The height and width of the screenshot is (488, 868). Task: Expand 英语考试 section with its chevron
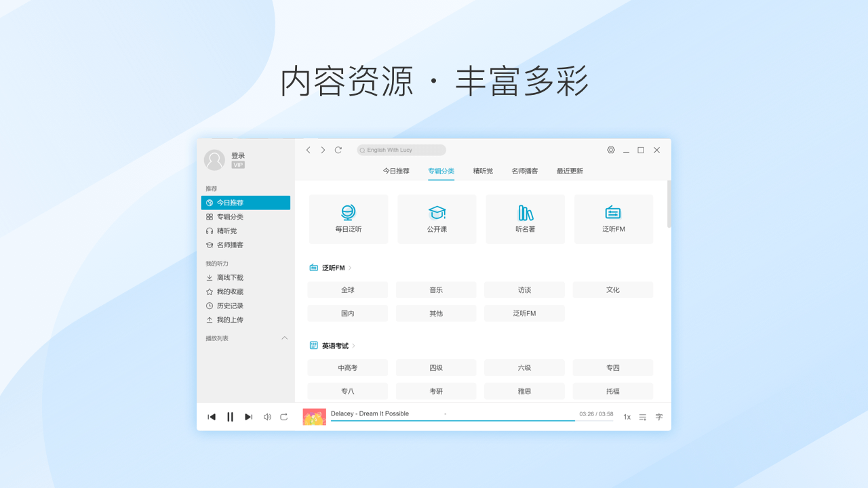click(354, 346)
